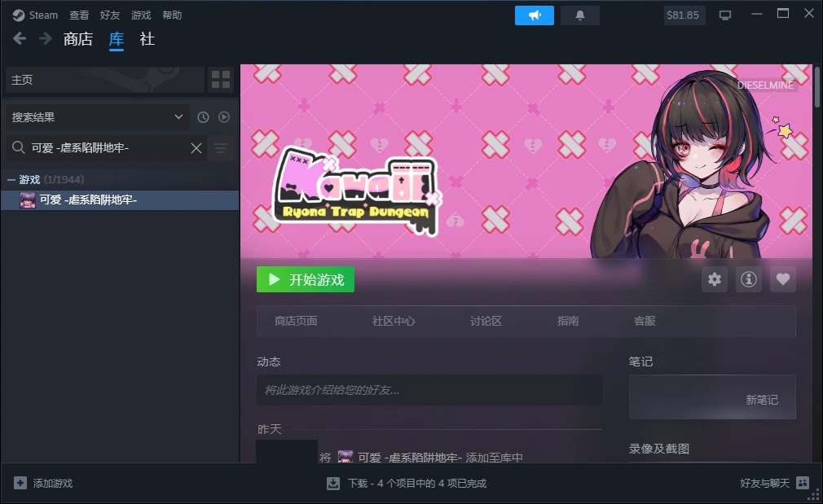Click the announcements megaphone icon
This screenshot has height=504, width=823.
(x=535, y=15)
